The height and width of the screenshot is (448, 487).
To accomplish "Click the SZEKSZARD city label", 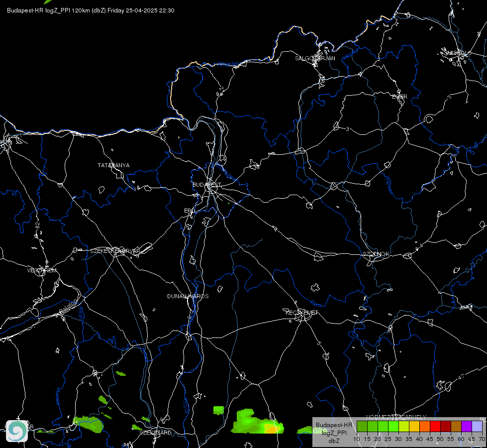I will pos(155,433).
